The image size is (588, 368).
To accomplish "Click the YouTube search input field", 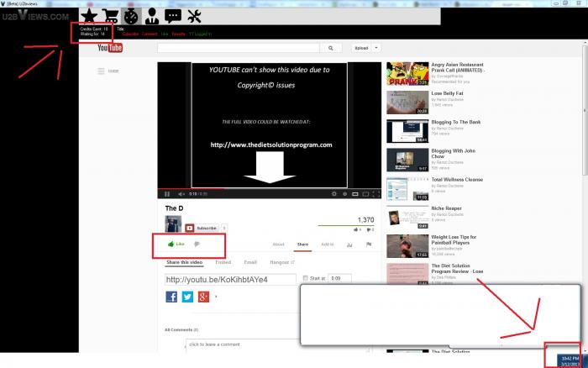I will (x=239, y=48).
